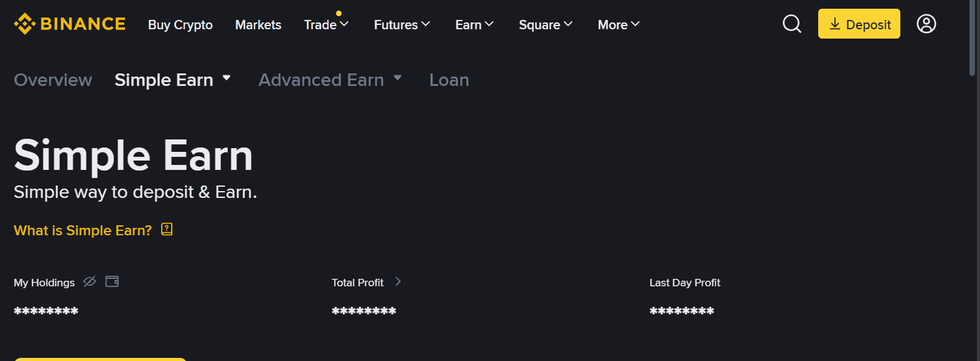Expand the Trade dropdown menu
980x361 pixels.
[x=326, y=25]
